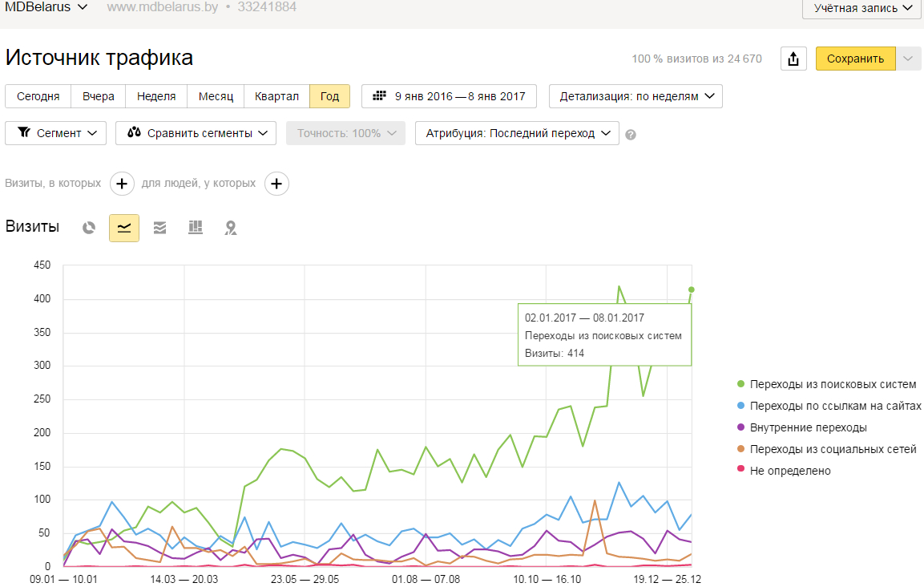
Task: Select the 'Месяц' period tab
Action: [216, 96]
